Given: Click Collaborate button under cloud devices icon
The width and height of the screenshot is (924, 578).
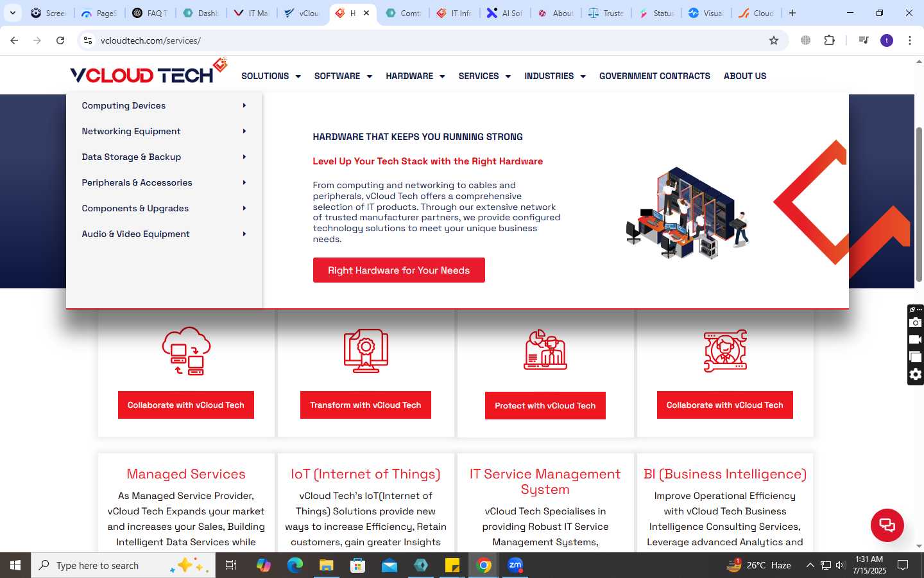Looking at the screenshot, I should (x=186, y=405).
